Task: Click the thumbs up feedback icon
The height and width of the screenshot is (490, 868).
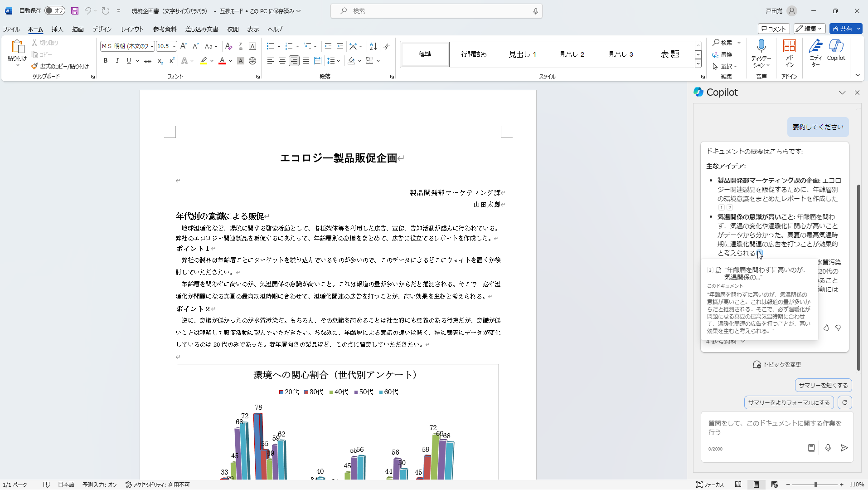Action: (x=826, y=328)
